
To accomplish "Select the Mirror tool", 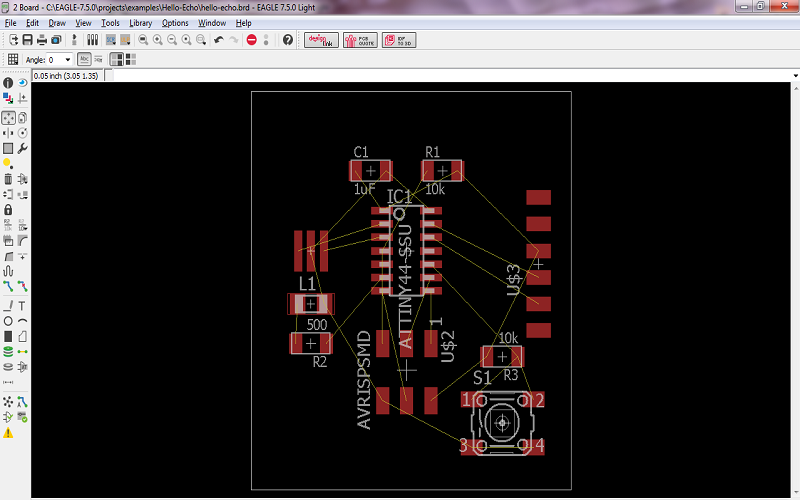I will (x=8, y=133).
